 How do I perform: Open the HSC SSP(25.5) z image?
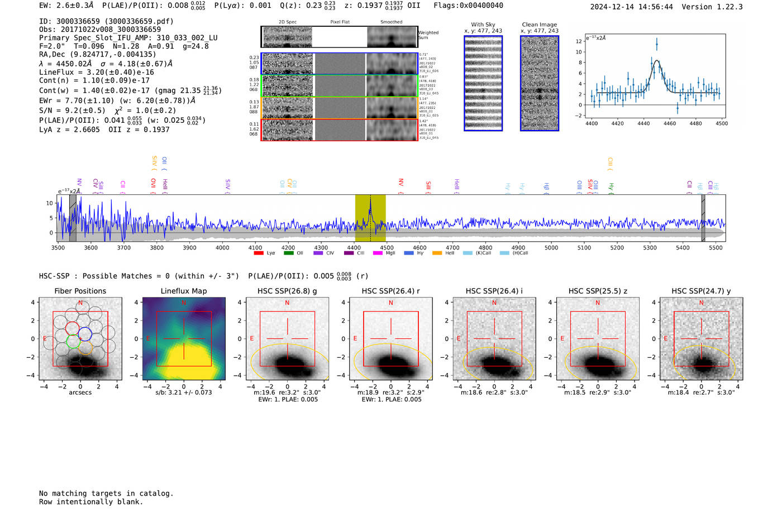tap(598, 339)
